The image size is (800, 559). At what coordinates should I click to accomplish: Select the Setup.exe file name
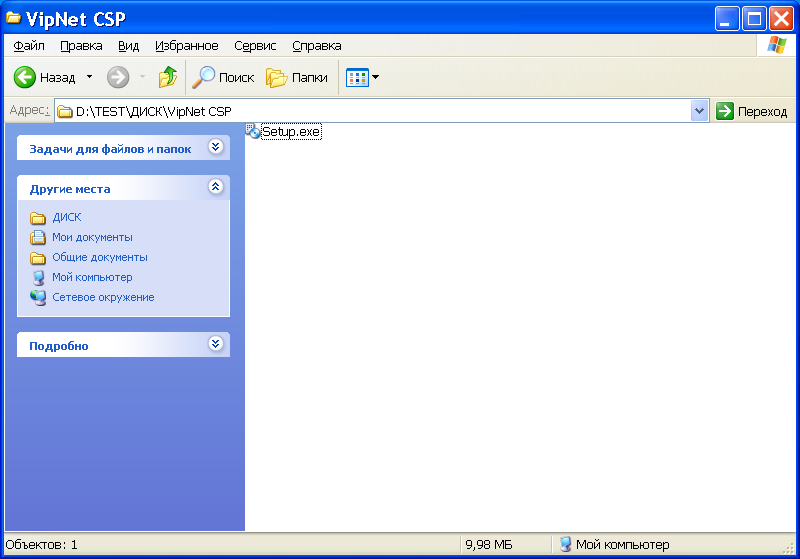291,132
